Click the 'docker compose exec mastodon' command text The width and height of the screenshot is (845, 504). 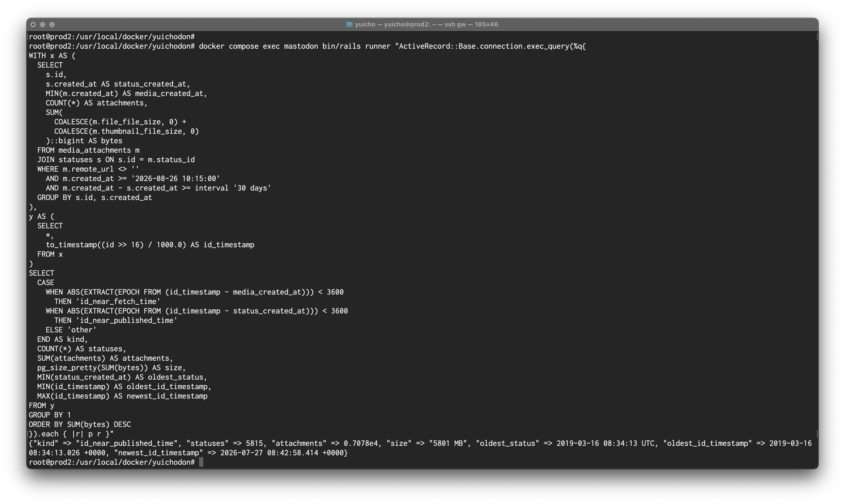[x=258, y=46]
